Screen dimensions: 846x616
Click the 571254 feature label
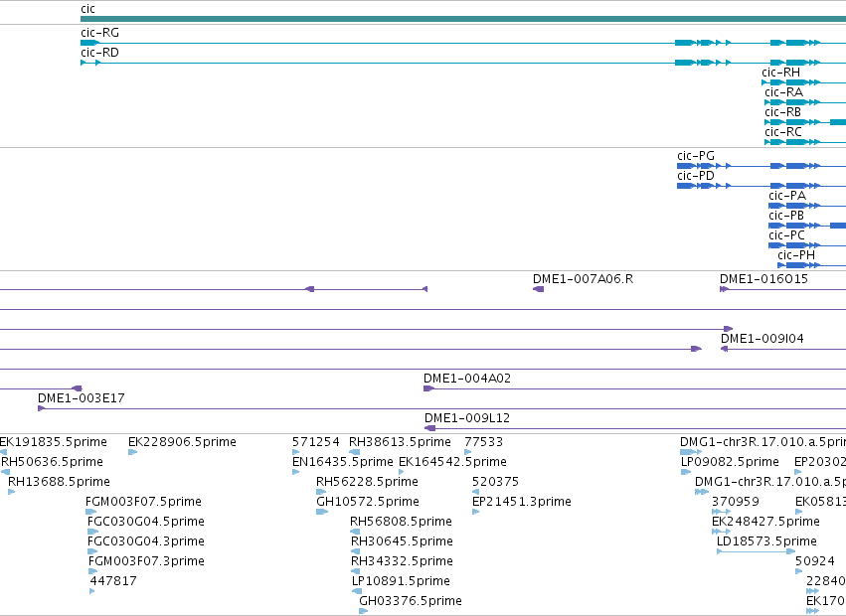point(315,442)
